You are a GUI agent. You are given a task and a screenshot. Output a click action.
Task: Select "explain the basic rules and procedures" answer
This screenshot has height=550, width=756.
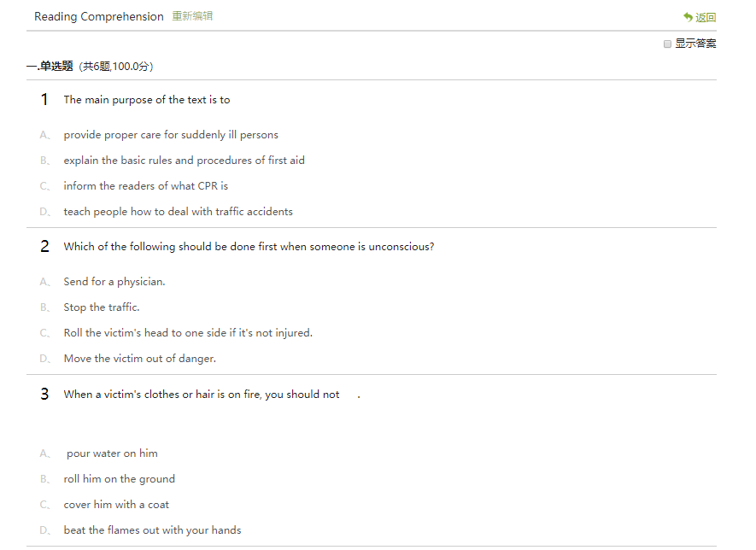(184, 161)
